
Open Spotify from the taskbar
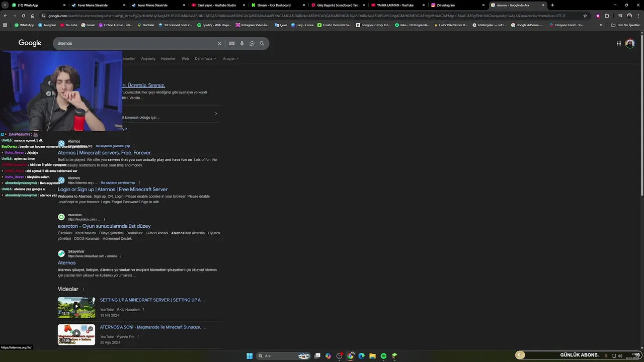click(383, 356)
